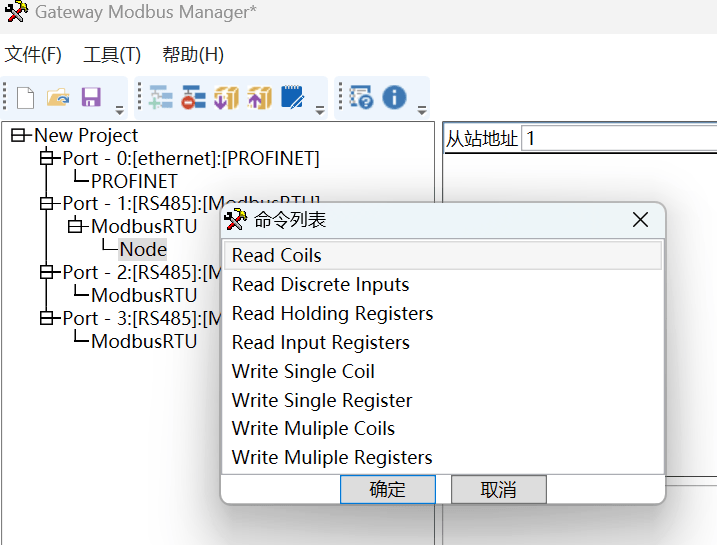Open the 工具(T) menu
Image resolution: width=717 pixels, height=545 pixels.
(x=112, y=55)
